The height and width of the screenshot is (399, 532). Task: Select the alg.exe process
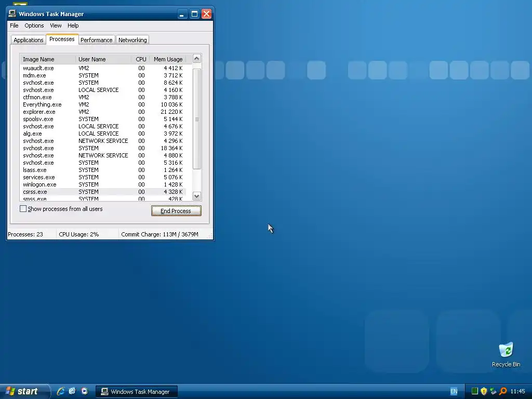tap(103, 134)
